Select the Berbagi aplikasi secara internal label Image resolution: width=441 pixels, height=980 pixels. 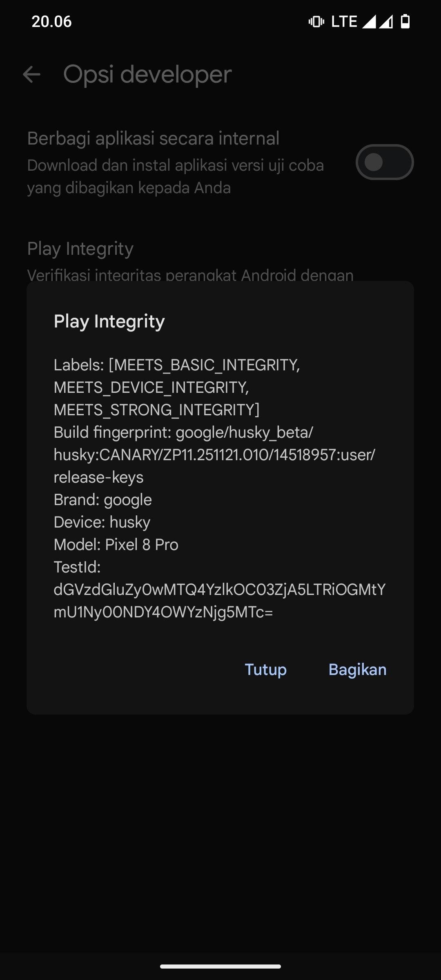click(x=153, y=138)
